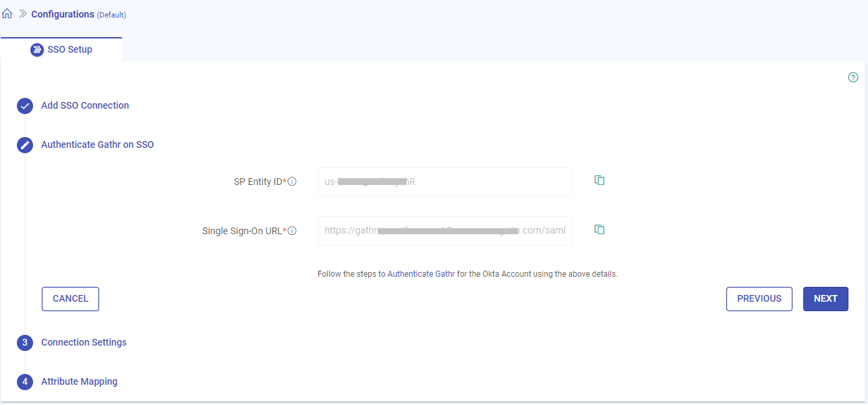868x405 pixels.
Task: Click the CANCEL button
Action: click(70, 298)
